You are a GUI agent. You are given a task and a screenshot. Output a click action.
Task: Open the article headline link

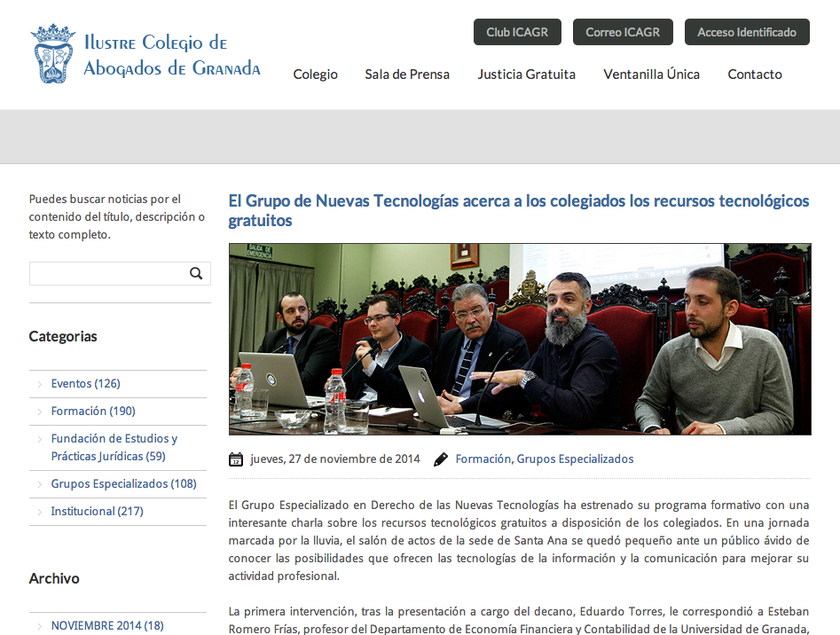(519, 210)
